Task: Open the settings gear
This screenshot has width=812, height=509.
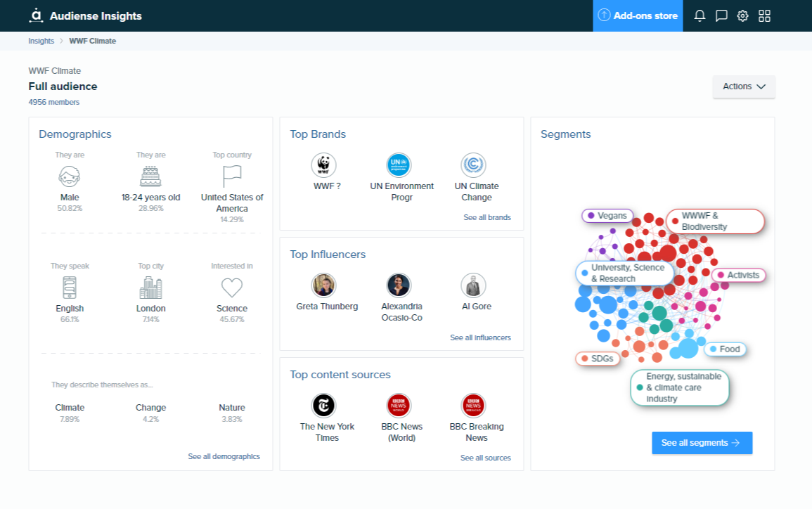Action: click(x=742, y=15)
